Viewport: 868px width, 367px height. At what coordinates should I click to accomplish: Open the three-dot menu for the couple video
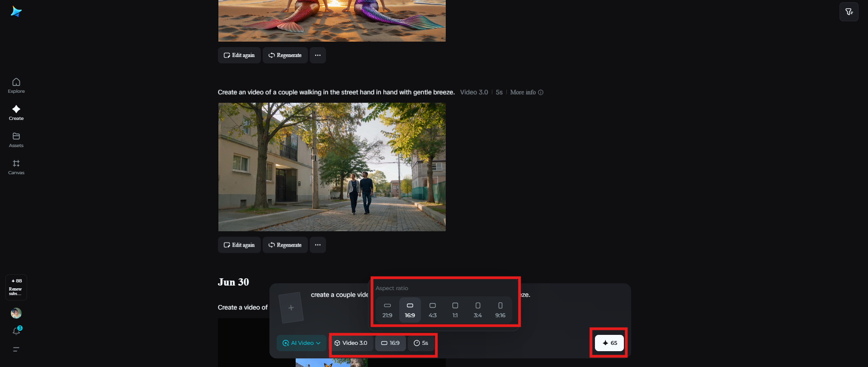[318, 245]
